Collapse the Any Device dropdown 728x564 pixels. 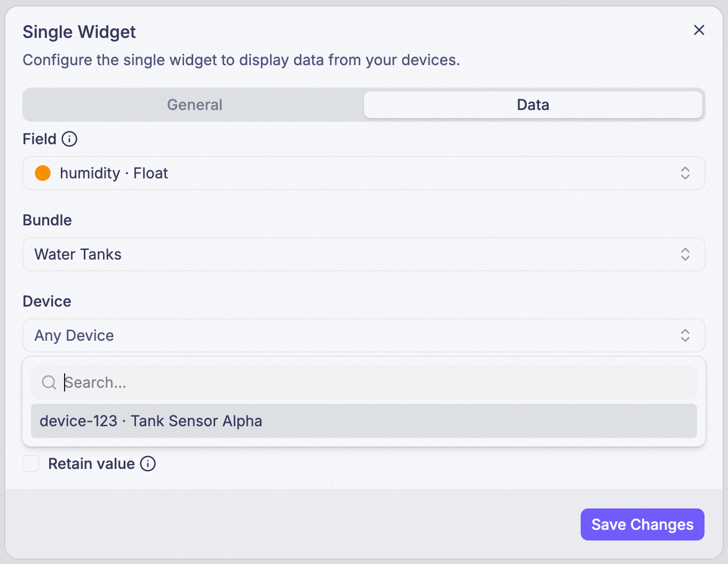(x=364, y=335)
